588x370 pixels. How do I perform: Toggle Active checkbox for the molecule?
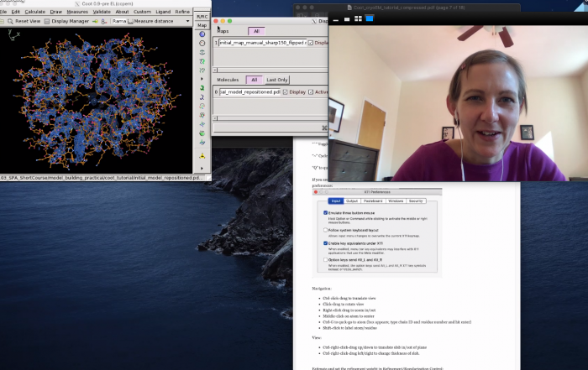click(311, 91)
